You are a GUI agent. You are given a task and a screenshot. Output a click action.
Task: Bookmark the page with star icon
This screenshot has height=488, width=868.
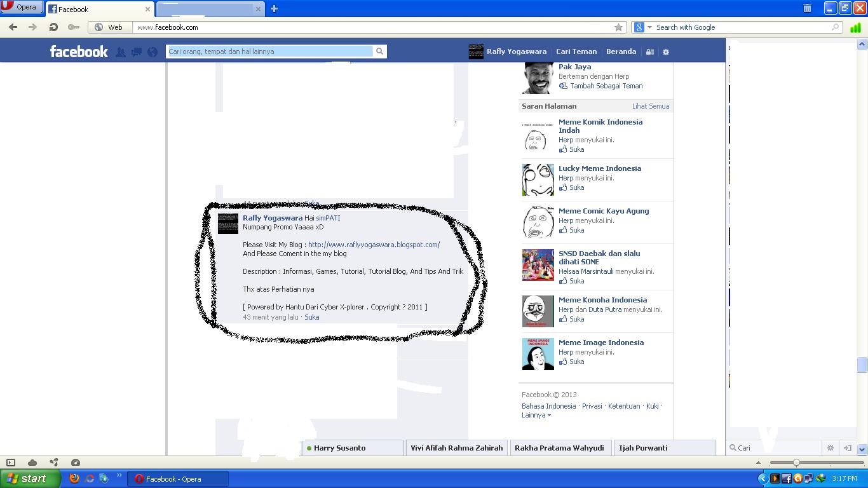click(618, 27)
